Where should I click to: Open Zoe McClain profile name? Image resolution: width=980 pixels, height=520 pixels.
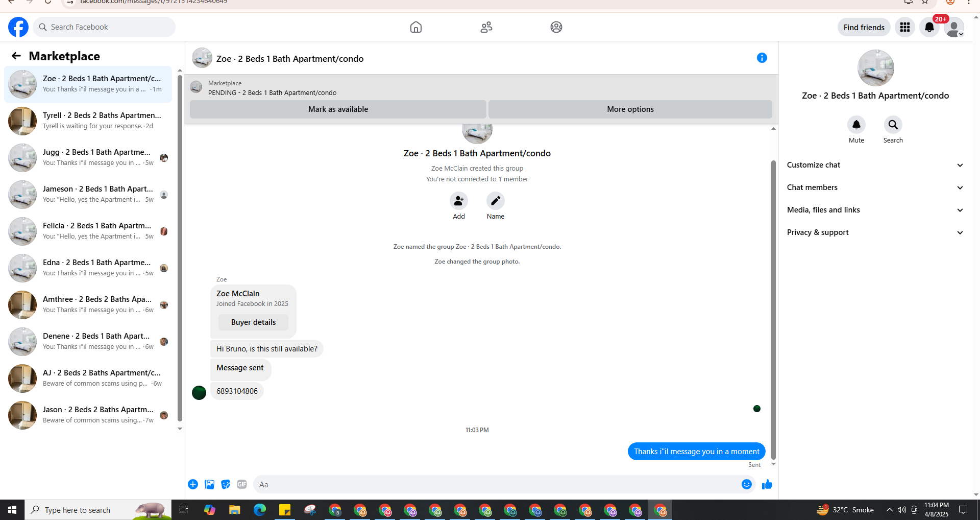click(238, 294)
